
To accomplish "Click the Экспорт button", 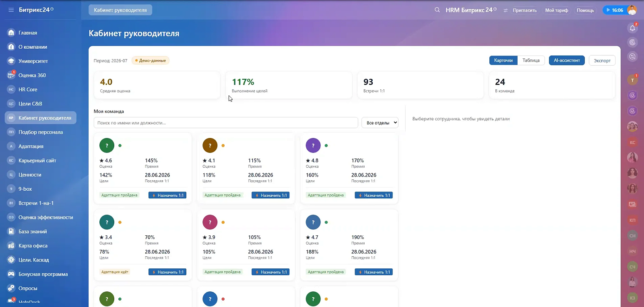I will click(602, 60).
